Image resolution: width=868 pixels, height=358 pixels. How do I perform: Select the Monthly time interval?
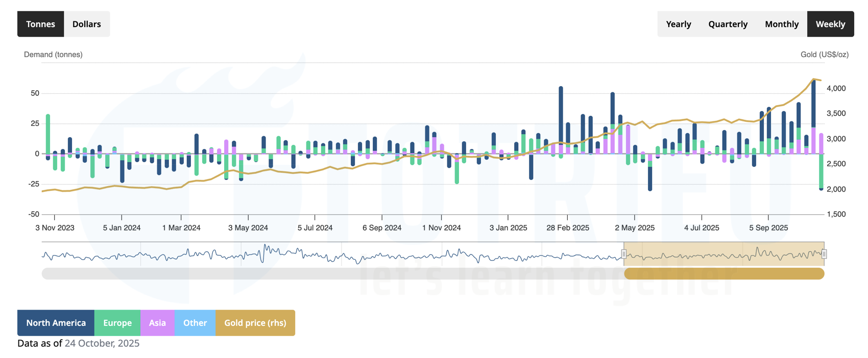click(x=781, y=24)
